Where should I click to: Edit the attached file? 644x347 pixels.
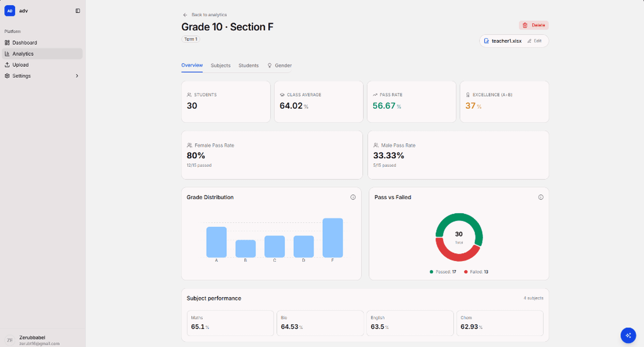click(534, 41)
